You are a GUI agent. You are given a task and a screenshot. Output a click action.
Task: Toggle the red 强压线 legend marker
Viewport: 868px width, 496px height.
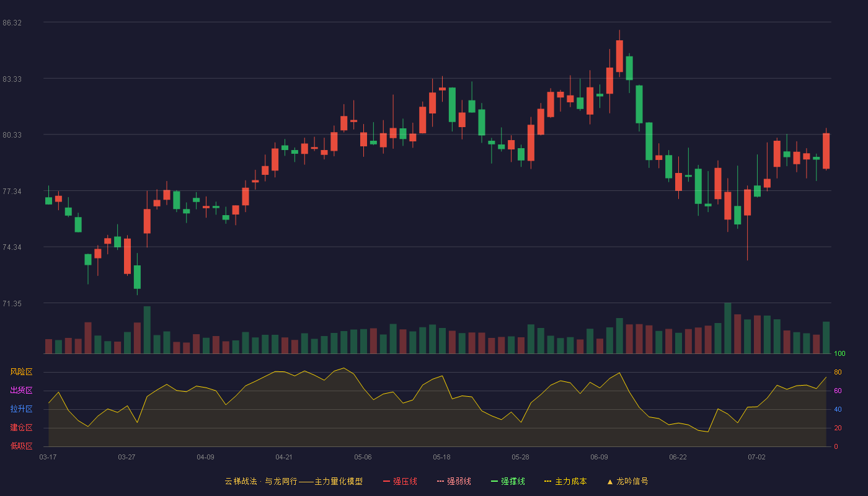coord(387,481)
